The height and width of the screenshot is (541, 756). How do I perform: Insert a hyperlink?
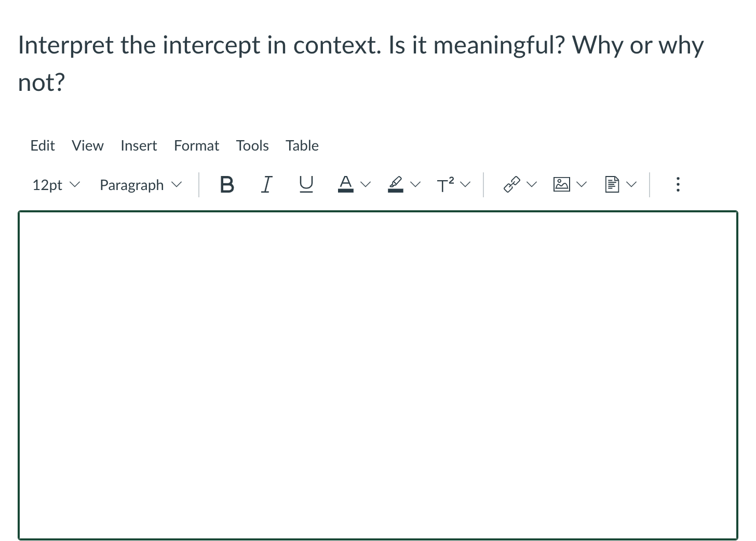point(511,184)
